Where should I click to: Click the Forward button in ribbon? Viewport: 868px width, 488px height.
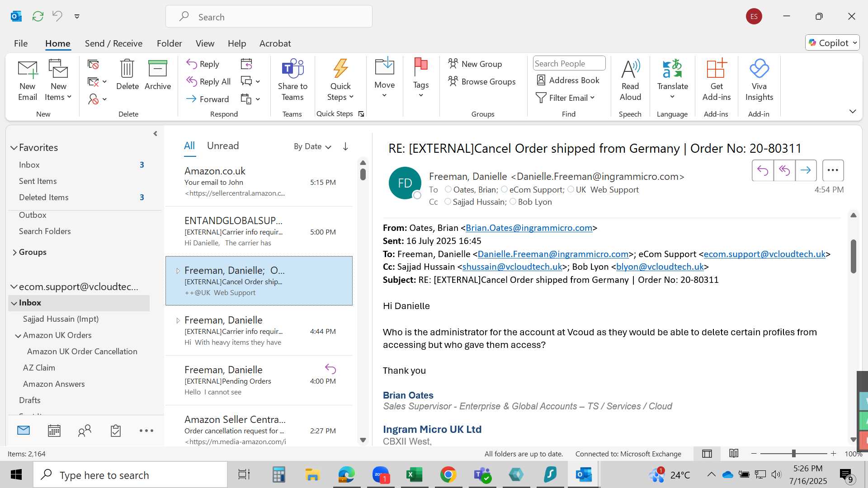(208, 99)
